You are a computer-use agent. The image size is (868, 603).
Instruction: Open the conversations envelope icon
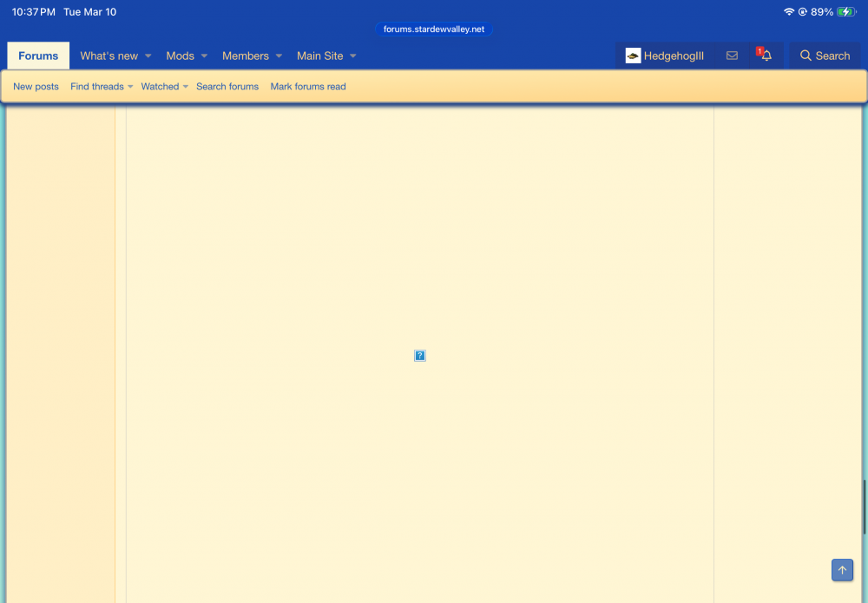(x=732, y=56)
